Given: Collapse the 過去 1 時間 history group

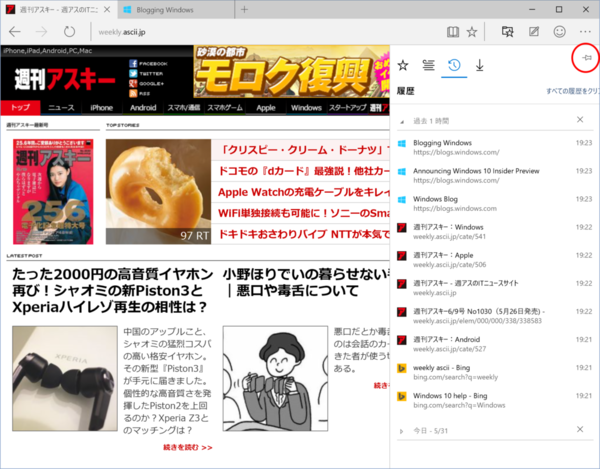Looking at the screenshot, I should (x=402, y=122).
